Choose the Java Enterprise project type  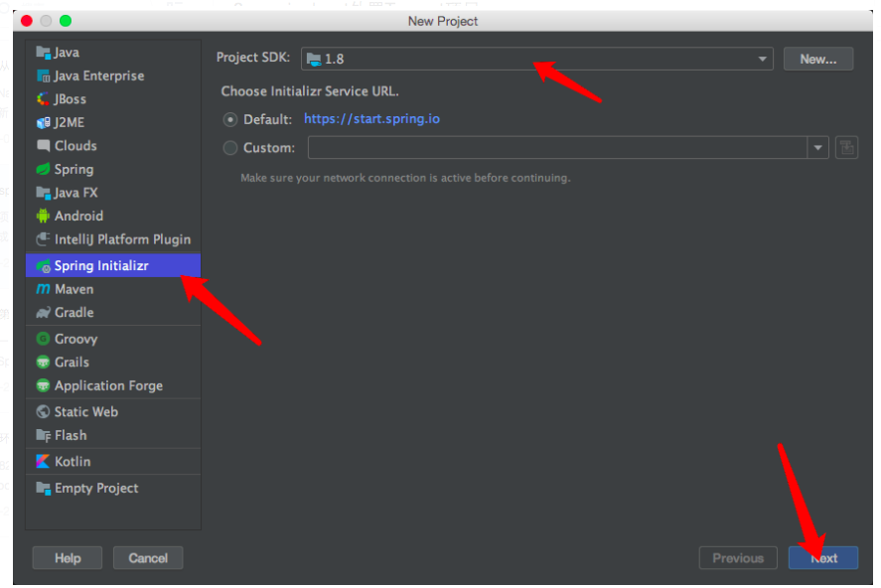(113, 75)
